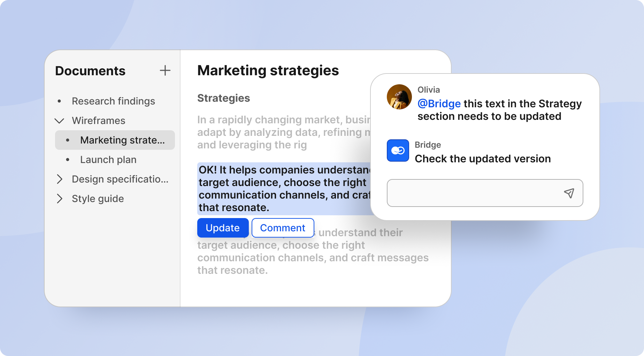Expand the Design specifications folder chevron
The height and width of the screenshot is (356, 644).
point(60,179)
